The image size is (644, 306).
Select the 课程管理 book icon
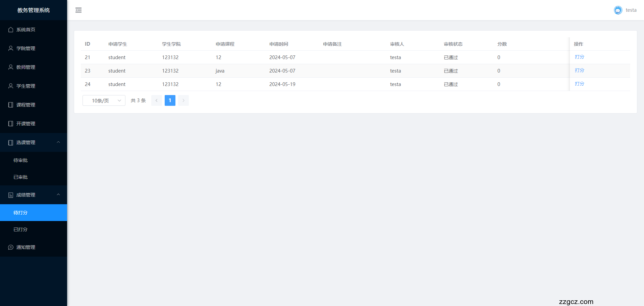tap(10, 105)
